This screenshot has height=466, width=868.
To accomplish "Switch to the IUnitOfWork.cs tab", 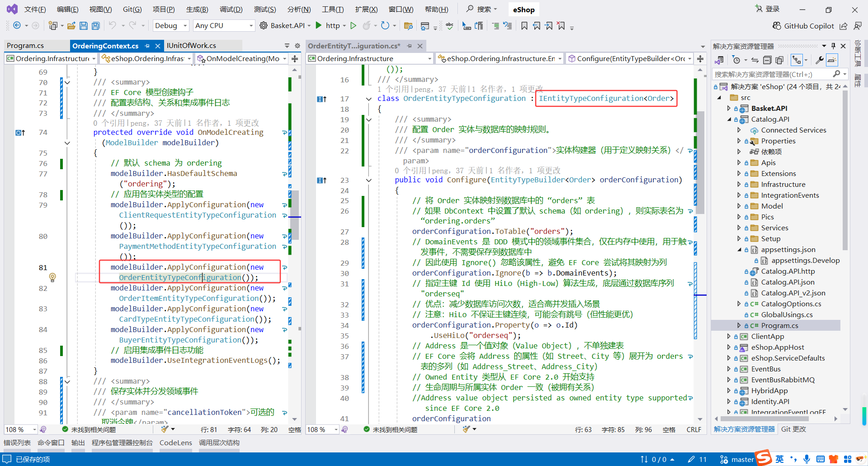I will (x=192, y=45).
